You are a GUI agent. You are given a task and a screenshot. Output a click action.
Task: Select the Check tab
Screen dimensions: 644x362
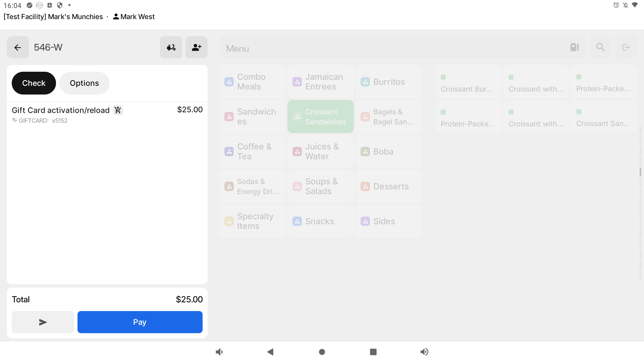point(34,83)
